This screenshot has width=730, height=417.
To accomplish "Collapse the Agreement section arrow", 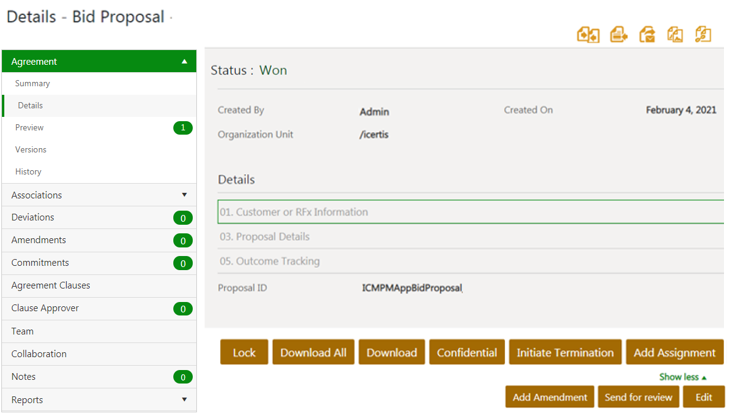I will [x=184, y=61].
